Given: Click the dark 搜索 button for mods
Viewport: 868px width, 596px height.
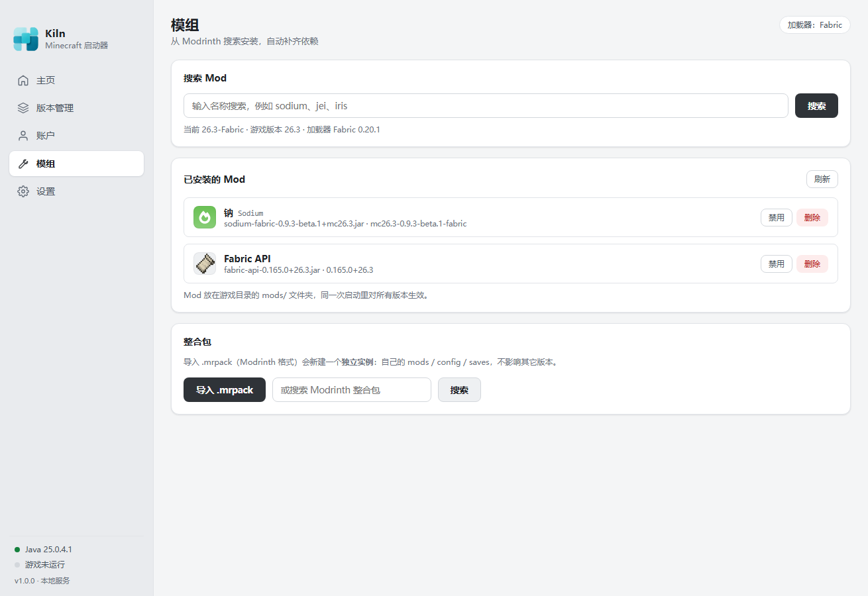Looking at the screenshot, I should pos(816,106).
